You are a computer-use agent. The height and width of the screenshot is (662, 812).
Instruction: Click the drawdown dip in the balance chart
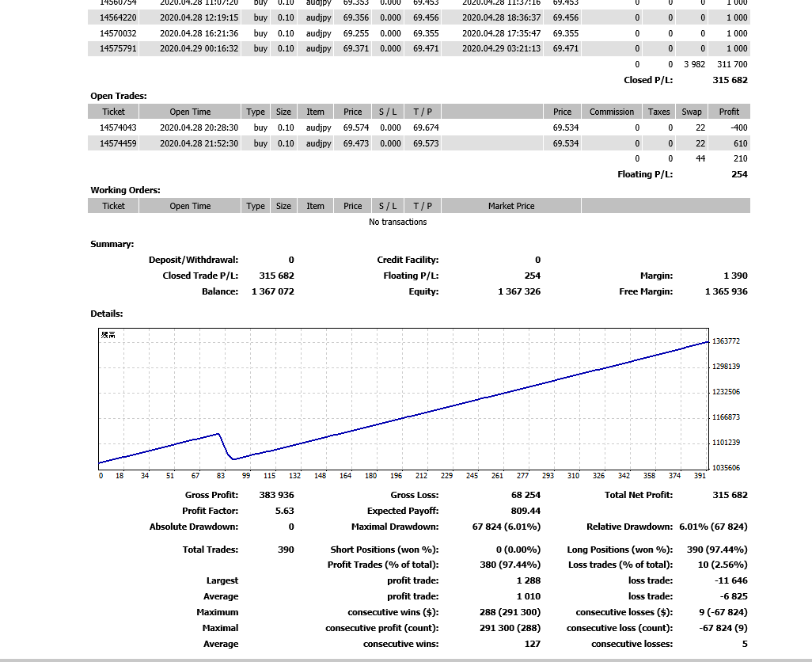(229, 456)
